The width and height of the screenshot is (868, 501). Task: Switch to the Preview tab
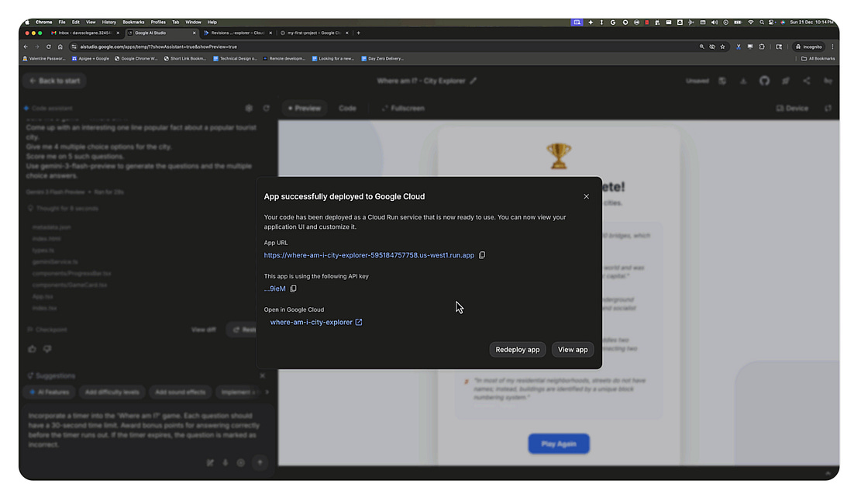click(x=304, y=108)
